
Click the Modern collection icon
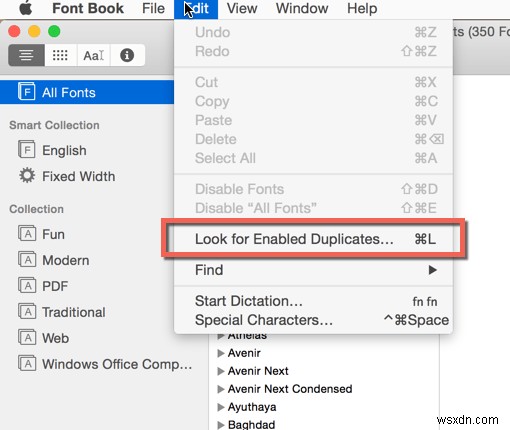[x=27, y=259]
